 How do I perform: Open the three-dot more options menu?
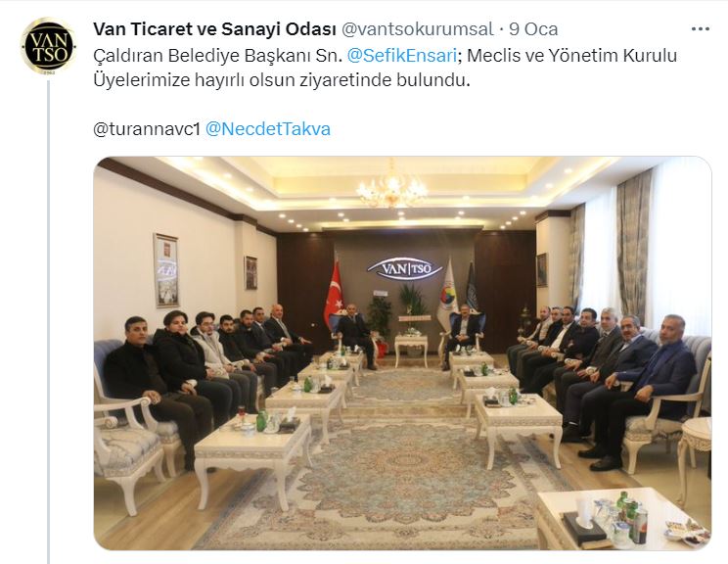click(701, 29)
